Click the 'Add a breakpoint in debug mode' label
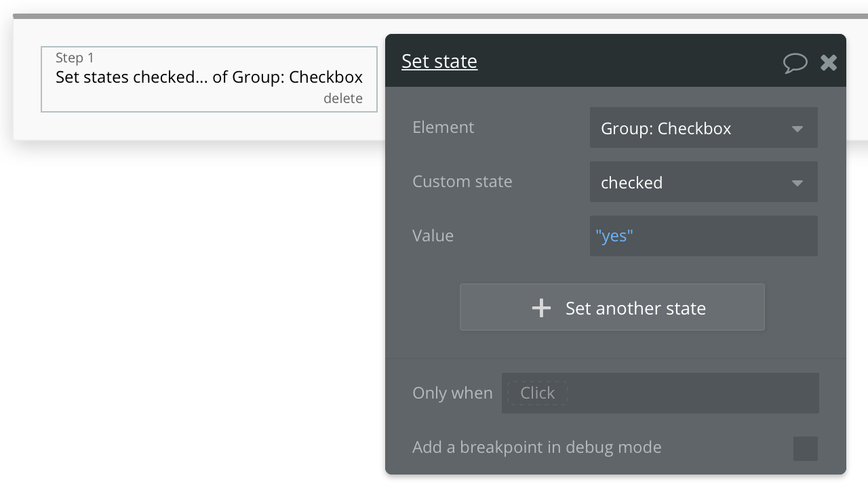This screenshot has width=868, height=503. (536, 447)
